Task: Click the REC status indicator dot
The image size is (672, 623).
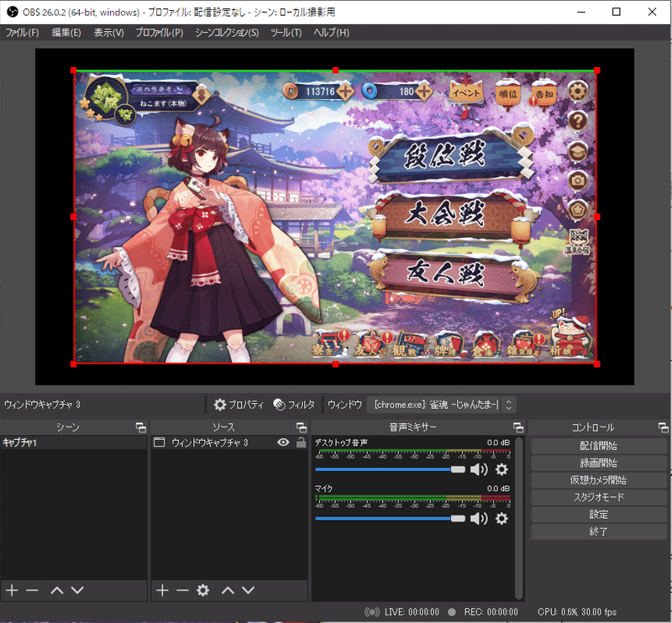Action: coord(452,612)
